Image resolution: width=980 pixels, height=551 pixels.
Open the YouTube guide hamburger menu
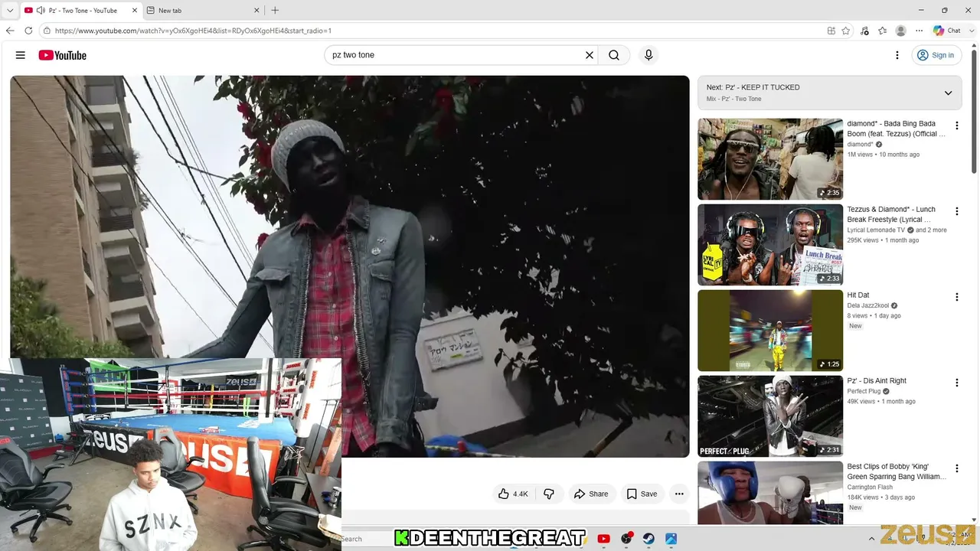[x=21, y=55]
